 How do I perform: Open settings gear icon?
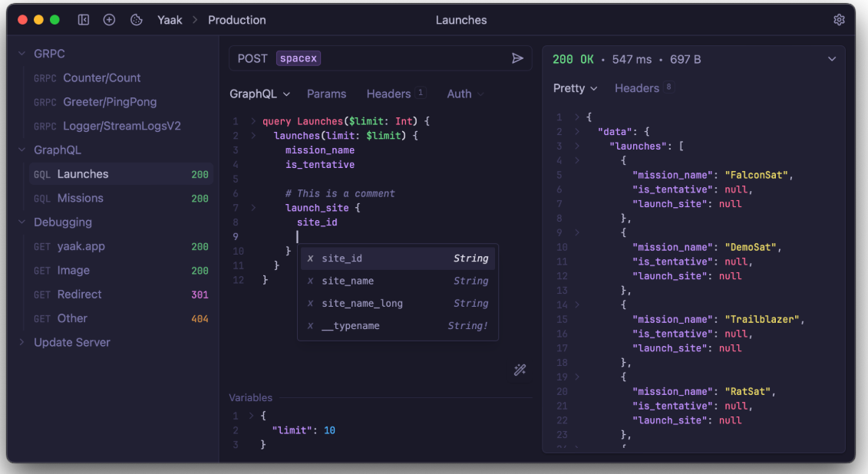click(839, 20)
